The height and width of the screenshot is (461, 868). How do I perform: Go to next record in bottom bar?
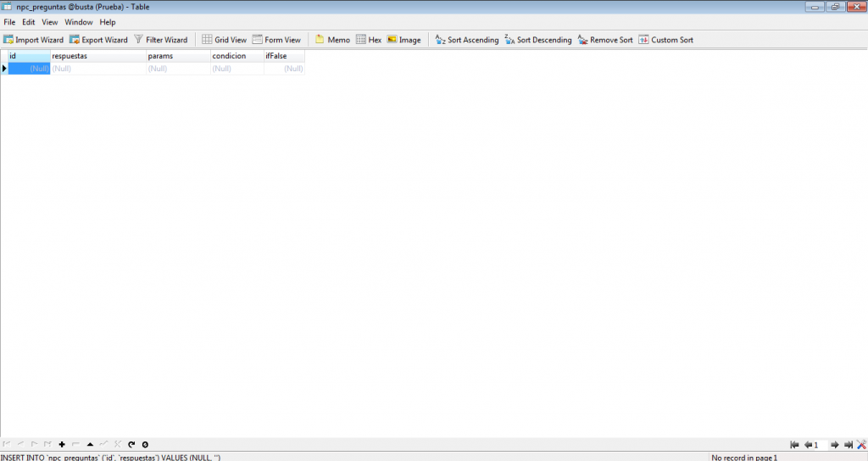coord(34,444)
